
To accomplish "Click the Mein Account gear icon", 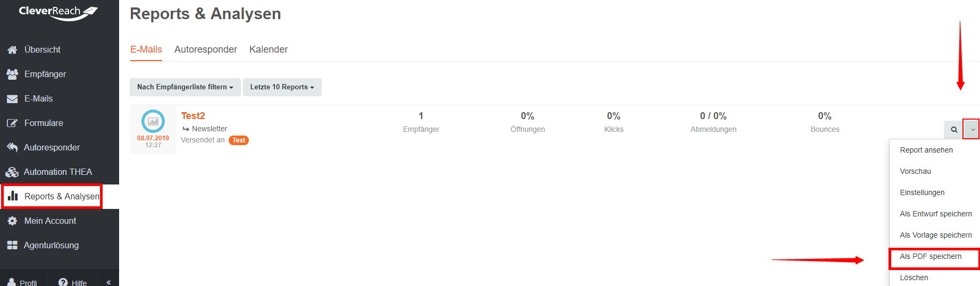I will pyautogui.click(x=12, y=221).
